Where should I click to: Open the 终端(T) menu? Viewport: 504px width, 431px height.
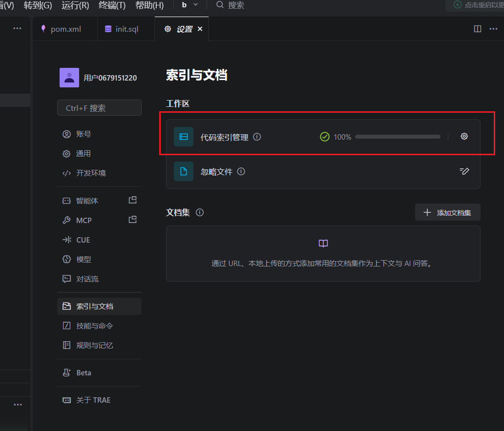[x=112, y=5]
